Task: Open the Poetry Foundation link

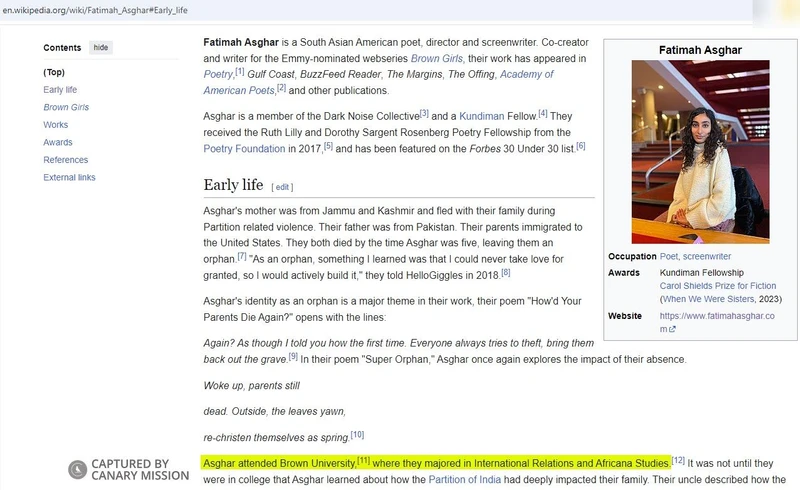Action: click(x=244, y=149)
